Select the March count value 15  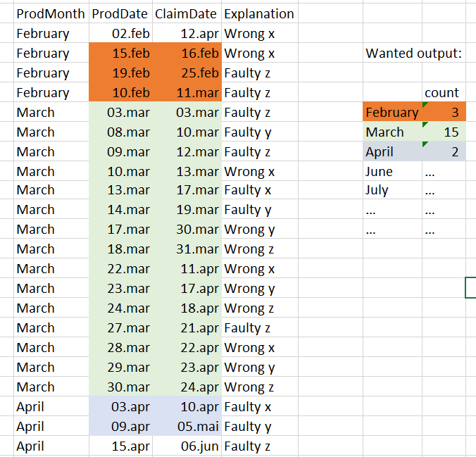pos(444,132)
